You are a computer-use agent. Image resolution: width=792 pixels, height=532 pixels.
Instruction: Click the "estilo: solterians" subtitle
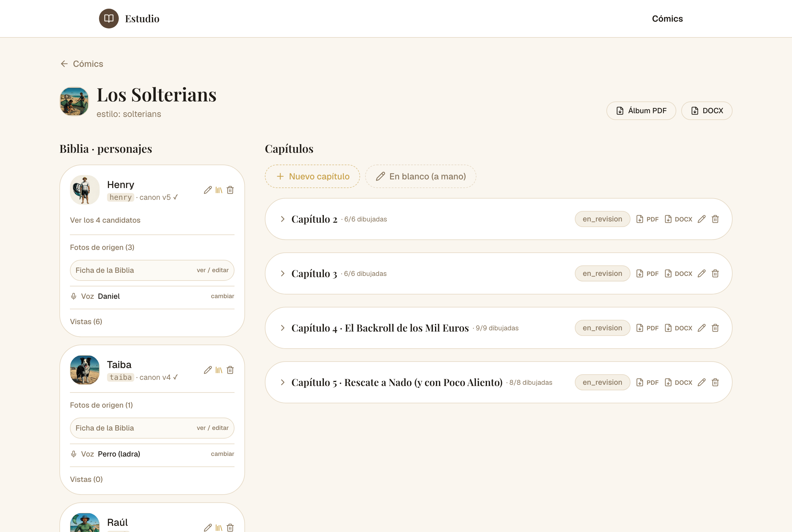[x=129, y=114]
